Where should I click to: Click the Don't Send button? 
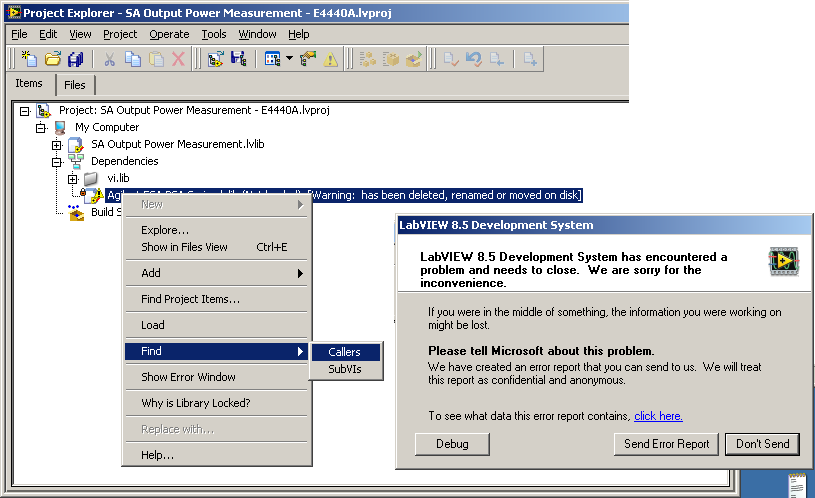click(x=763, y=444)
